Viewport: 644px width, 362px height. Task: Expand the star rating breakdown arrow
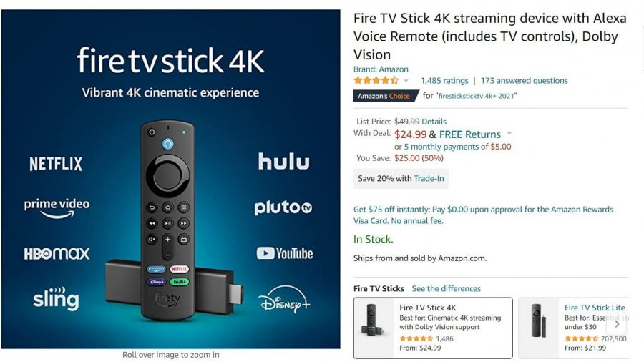[406, 80]
